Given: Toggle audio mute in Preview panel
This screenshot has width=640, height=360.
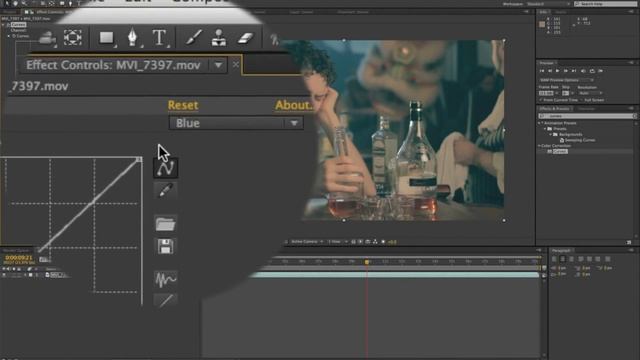Looking at the screenshot, I should point(583,71).
